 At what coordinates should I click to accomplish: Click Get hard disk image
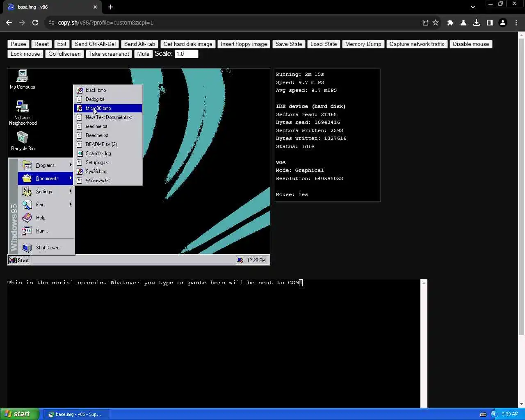188,44
